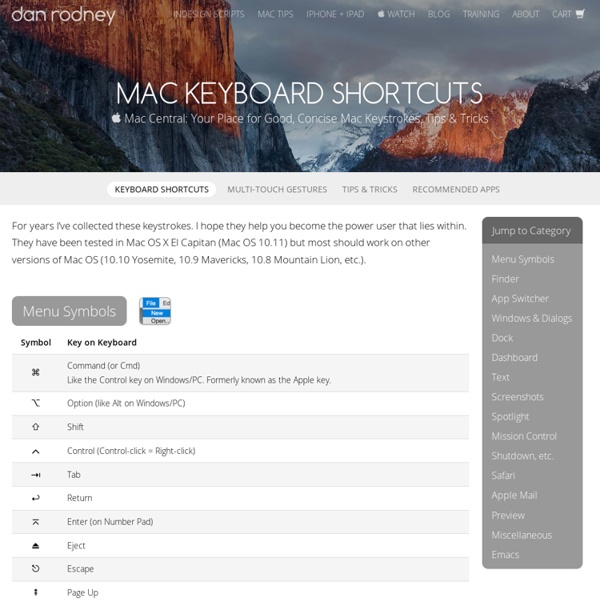
Task: Visit the Blog page
Action: [x=439, y=14]
